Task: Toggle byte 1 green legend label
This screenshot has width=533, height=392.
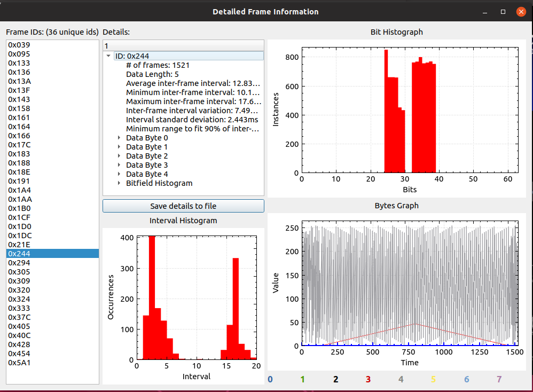Action: (x=302, y=379)
